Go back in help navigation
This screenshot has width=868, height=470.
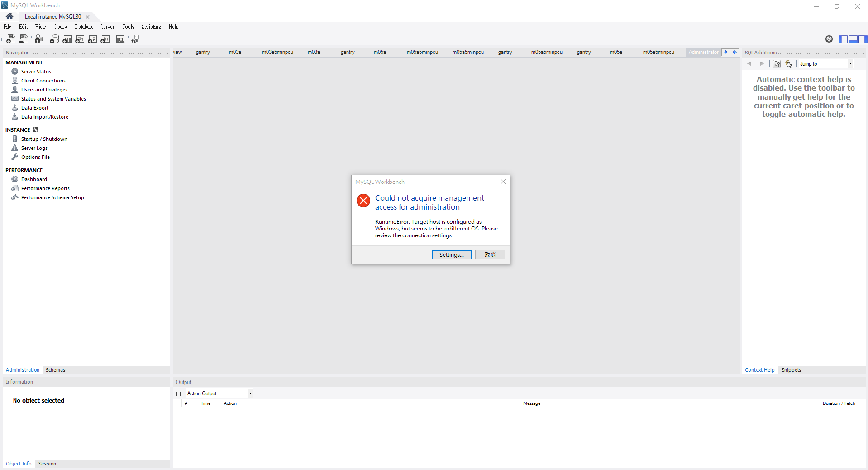[x=749, y=64]
